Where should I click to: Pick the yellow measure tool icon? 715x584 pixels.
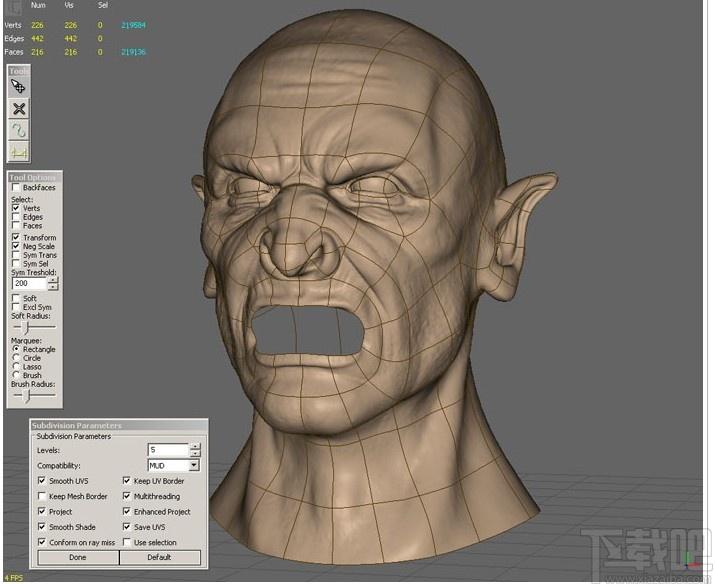tap(19, 152)
